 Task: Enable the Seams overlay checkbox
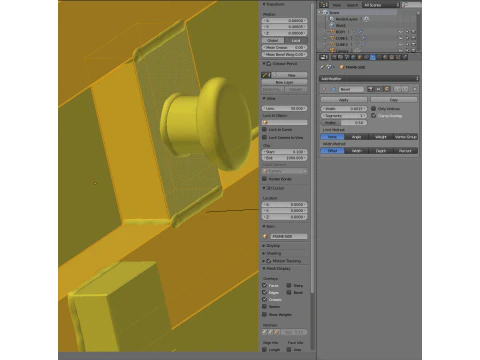point(265,306)
